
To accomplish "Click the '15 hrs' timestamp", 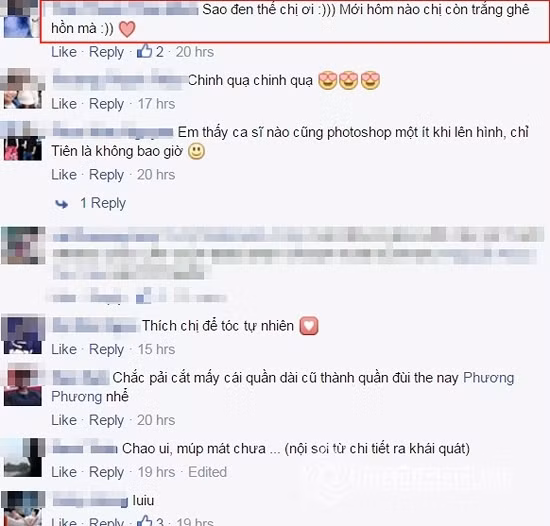I will pyautogui.click(x=156, y=349).
